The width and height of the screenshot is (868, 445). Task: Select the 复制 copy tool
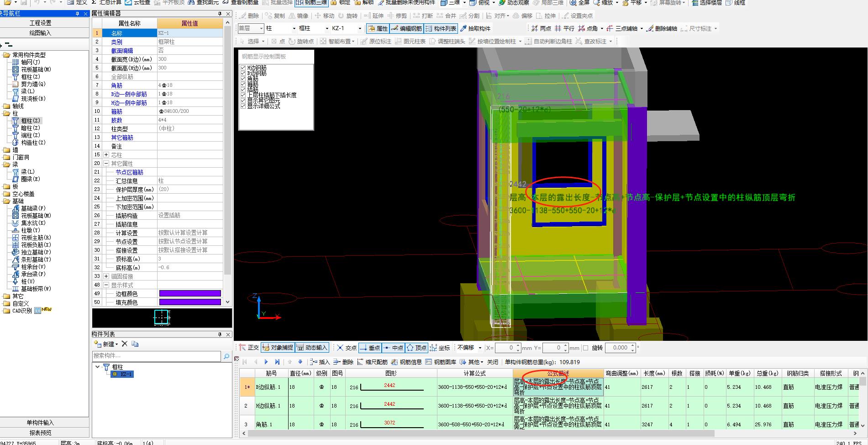click(275, 16)
